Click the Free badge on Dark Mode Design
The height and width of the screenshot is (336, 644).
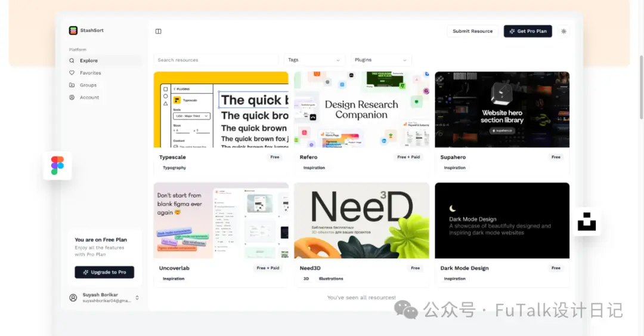pyautogui.click(x=556, y=268)
